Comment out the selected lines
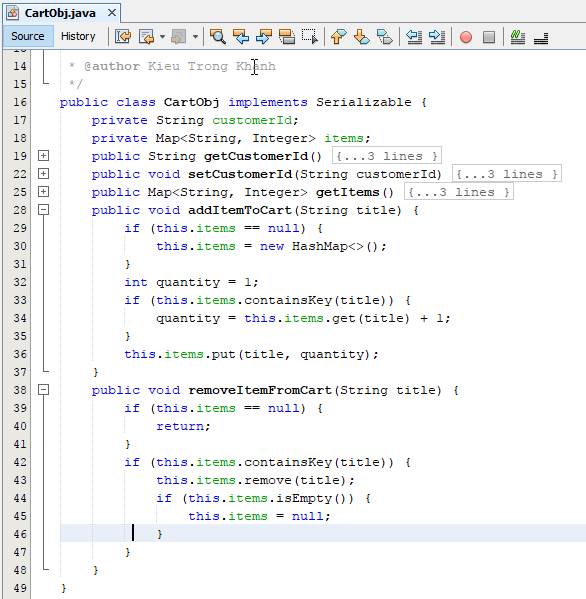The height and width of the screenshot is (599, 586). pyautogui.click(x=518, y=37)
